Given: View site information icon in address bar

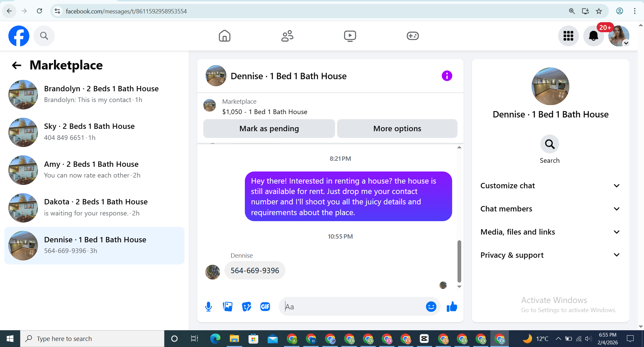Looking at the screenshot, I should click(x=57, y=11).
